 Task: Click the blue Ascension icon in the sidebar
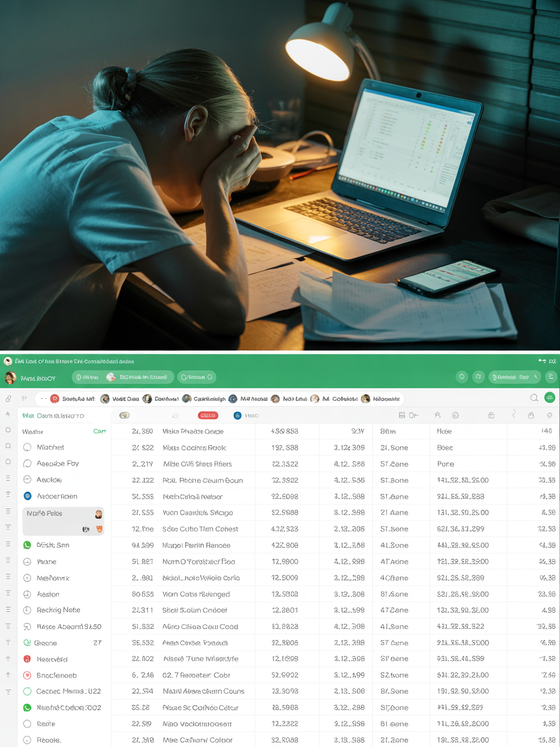(27, 496)
